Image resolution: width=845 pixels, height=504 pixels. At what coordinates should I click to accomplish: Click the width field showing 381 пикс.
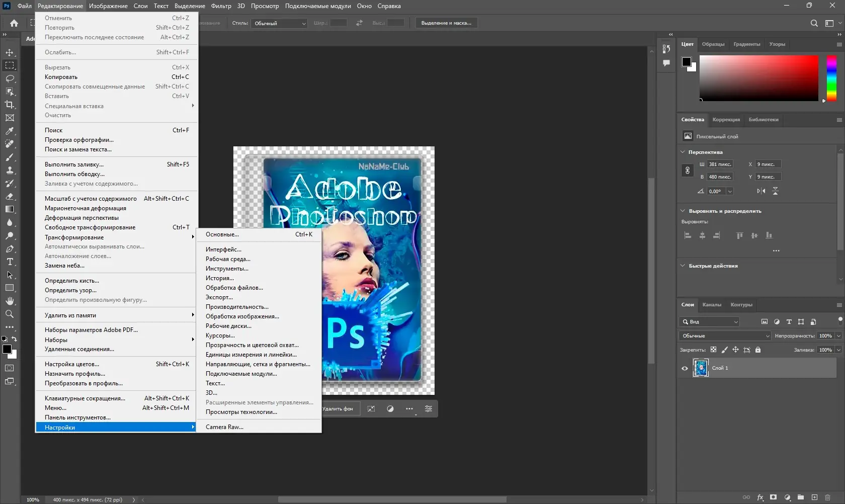pyautogui.click(x=720, y=164)
